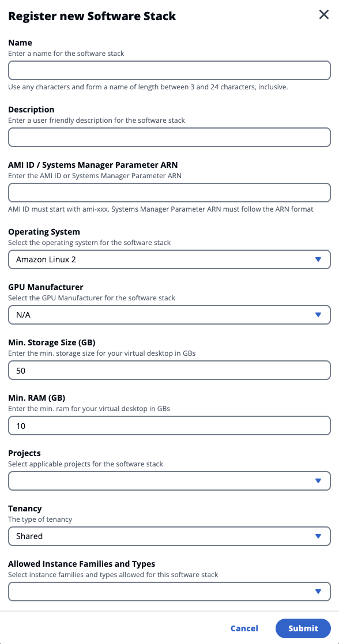Screen dimensions: 339x644
Task: Open the Shared tenancy selector
Action: [x=169, y=536]
